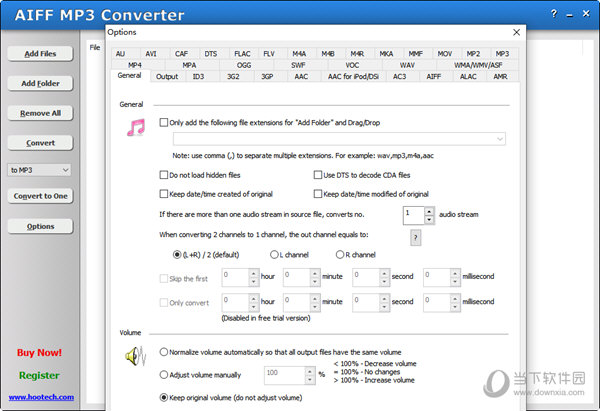Click the File column header in main window
The image size is (600, 411).
click(95, 47)
